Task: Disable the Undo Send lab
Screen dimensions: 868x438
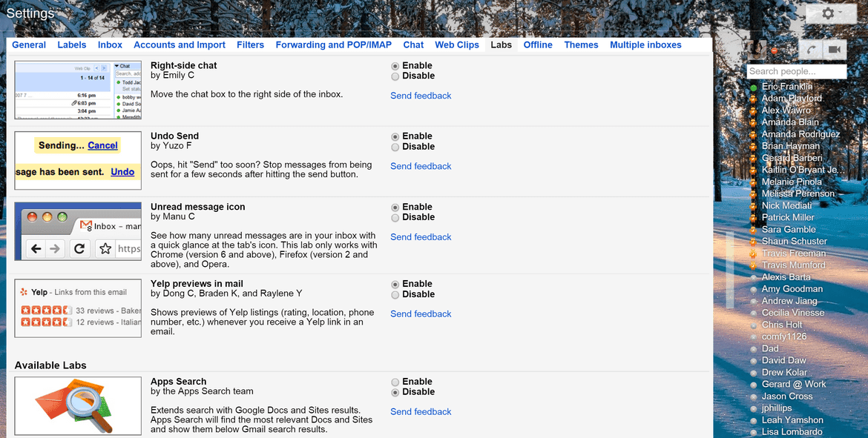Action: coord(395,147)
